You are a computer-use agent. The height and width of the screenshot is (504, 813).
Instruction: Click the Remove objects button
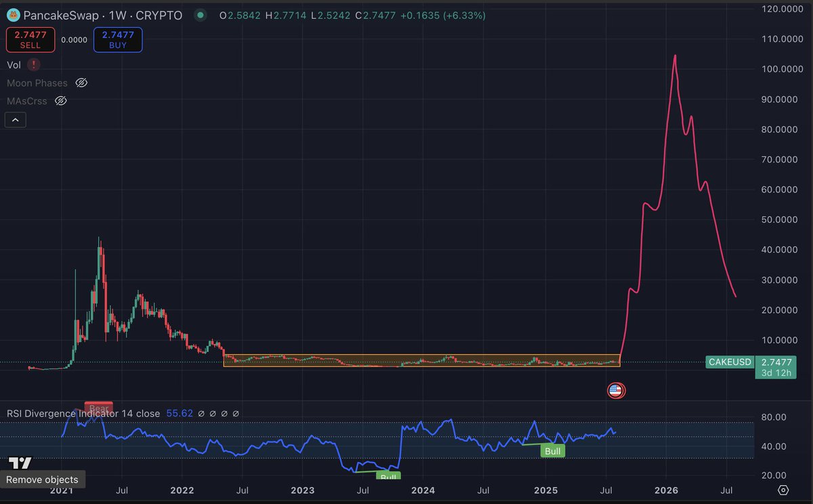point(42,480)
